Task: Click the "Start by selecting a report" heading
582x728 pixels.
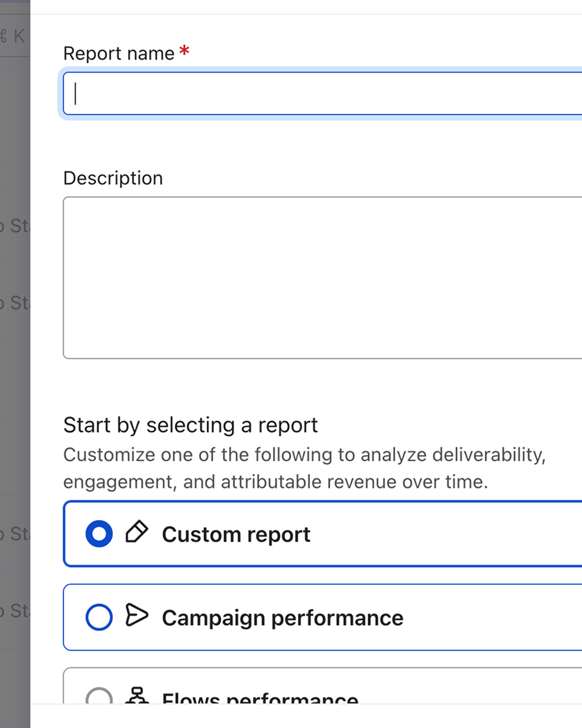Action: pos(190,425)
